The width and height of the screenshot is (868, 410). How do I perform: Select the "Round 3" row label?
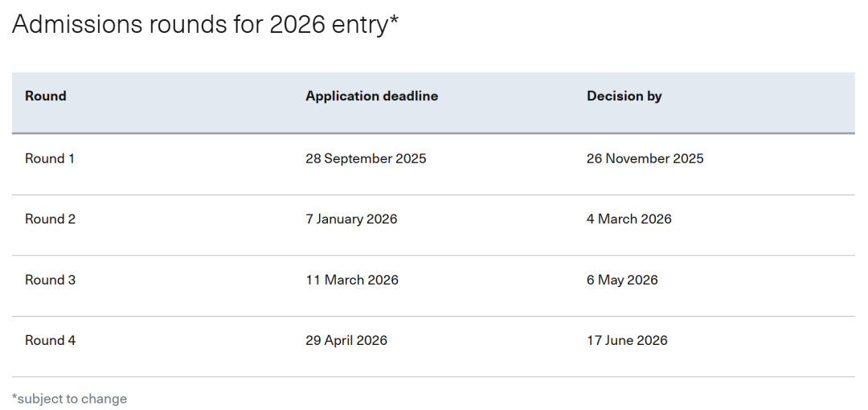pos(50,281)
